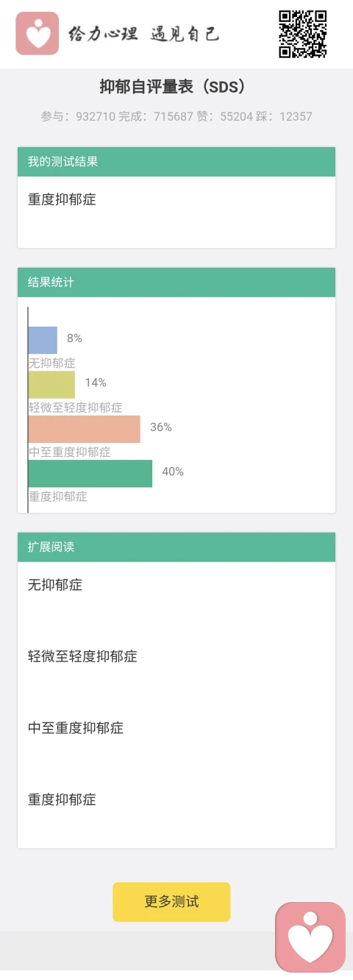Select the blue 无抑郁症 bar
The width and height of the screenshot is (353, 980).
click(43, 340)
